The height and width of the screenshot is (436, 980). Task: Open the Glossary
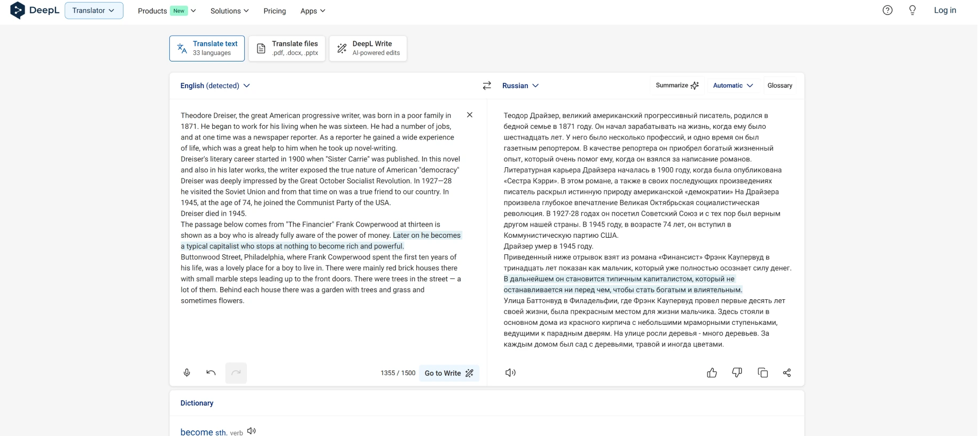click(x=780, y=85)
